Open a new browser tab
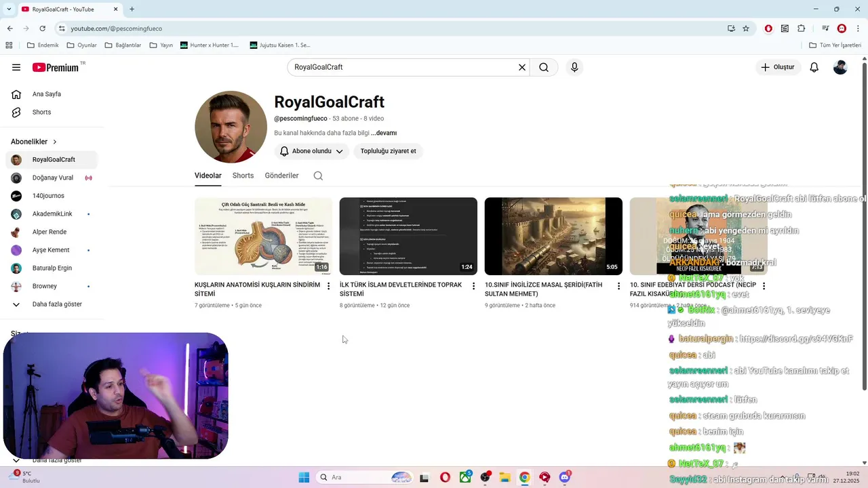This screenshot has height=488, width=868. (x=132, y=9)
